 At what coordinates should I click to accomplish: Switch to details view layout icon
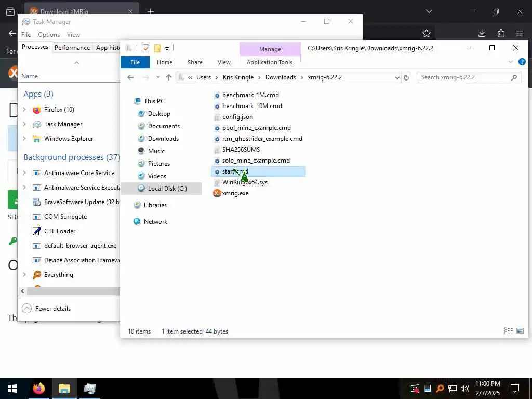[x=508, y=331]
